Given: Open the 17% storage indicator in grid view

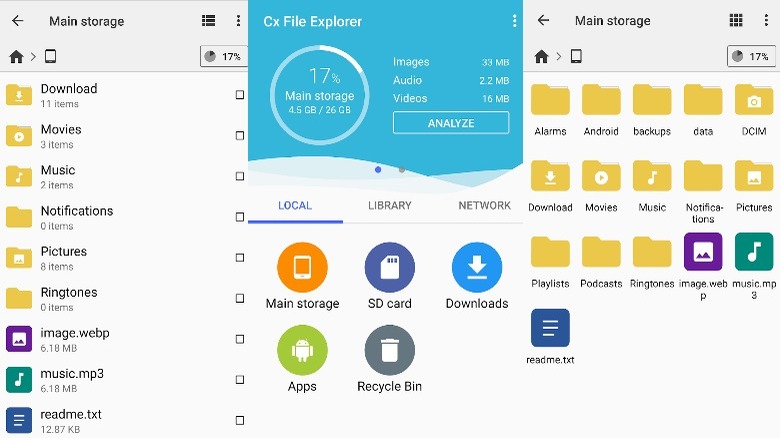Looking at the screenshot, I should coord(751,56).
